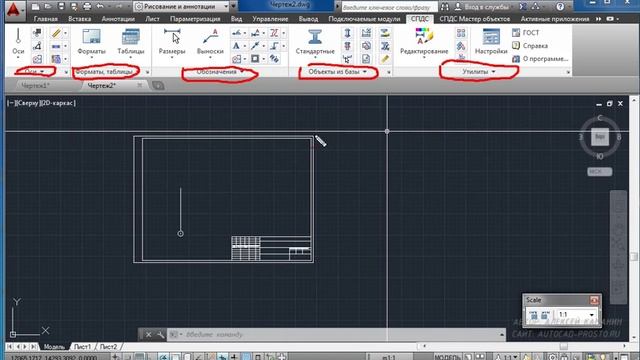The width and height of the screenshot is (640, 360).
Task: Open the Вставка ribbon tab
Action: pos(80,19)
